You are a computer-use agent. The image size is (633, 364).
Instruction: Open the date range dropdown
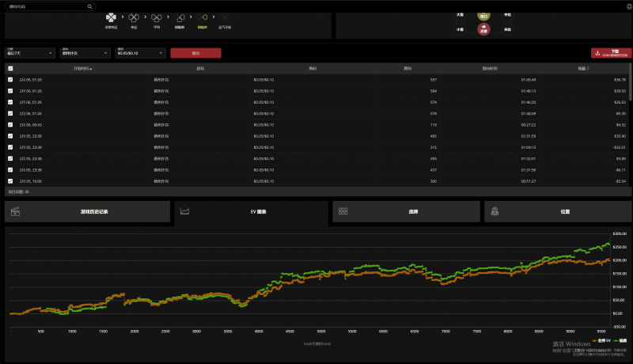30,53
